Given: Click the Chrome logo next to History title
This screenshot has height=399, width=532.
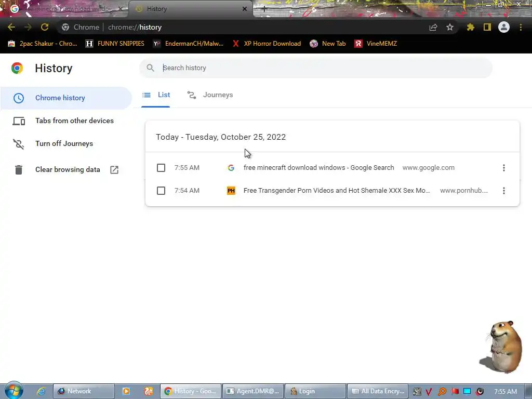Looking at the screenshot, I should tap(17, 68).
